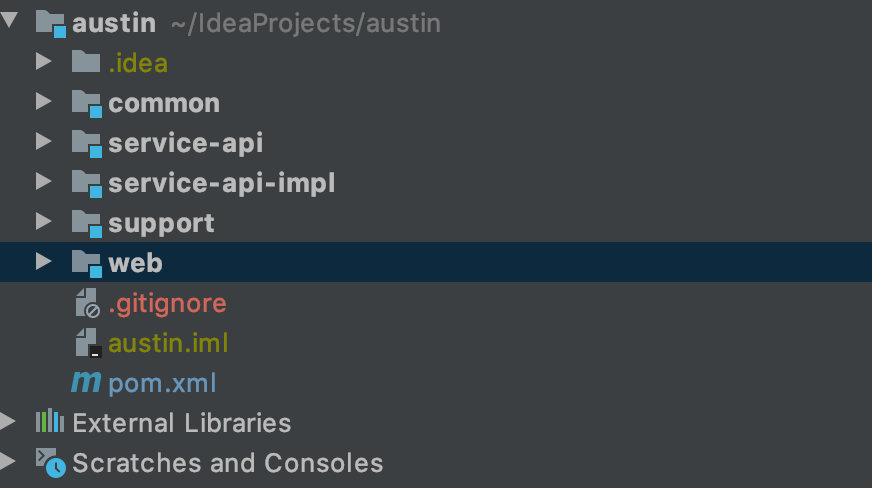This screenshot has height=488, width=872.
Task: Click the service-api module folder icon
Action: coord(86,143)
